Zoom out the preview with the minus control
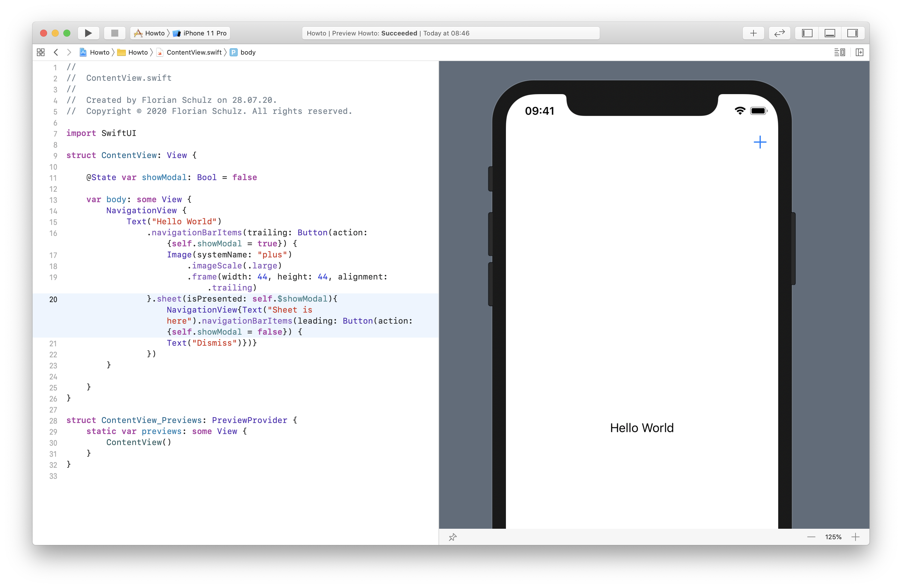Screen dimensions: 902x588 tap(811, 537)
